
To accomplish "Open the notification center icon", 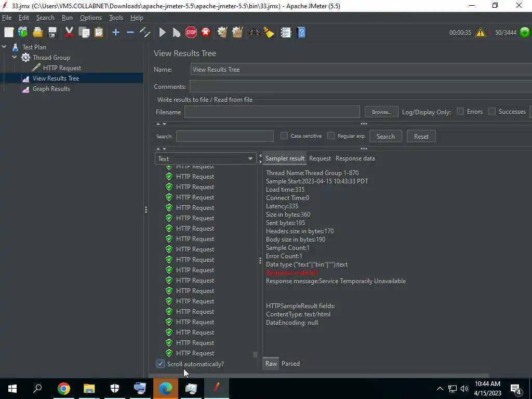I will pos(516,389).
